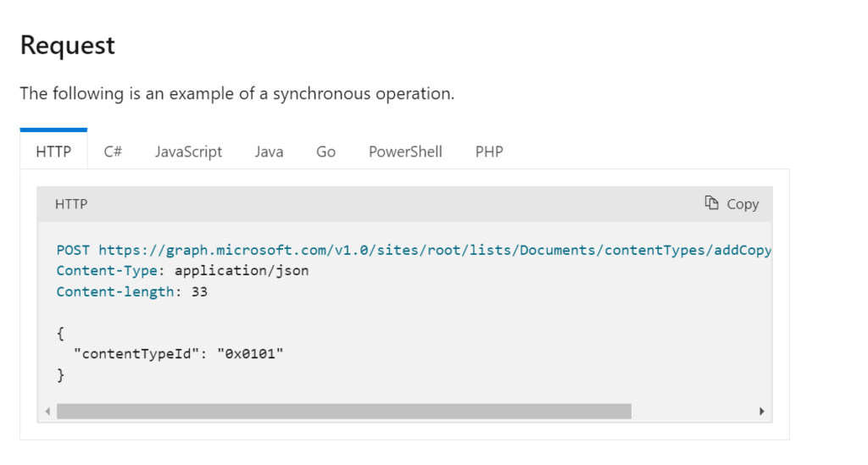Click the closing curly brace line

[60, 375]
